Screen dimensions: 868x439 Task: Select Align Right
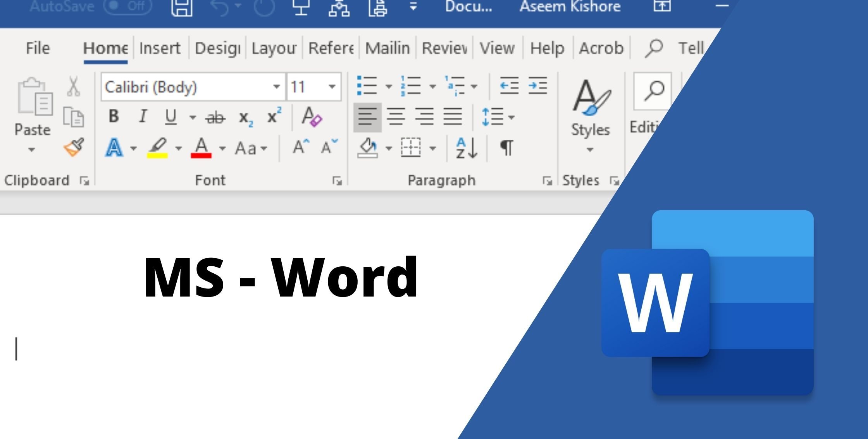pyautogui.click(x=424, y=117)
